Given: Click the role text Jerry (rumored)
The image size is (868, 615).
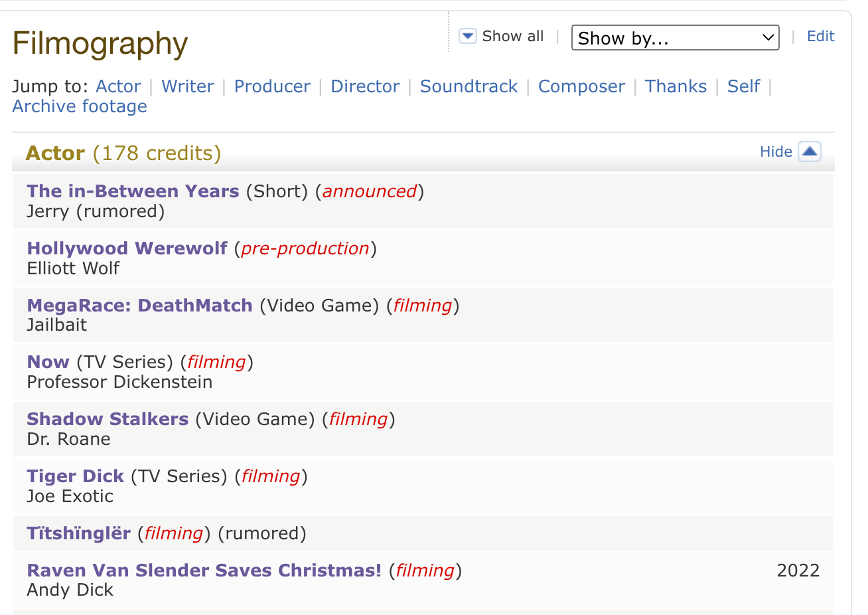Looking at the screenshot, I should pos(96,211).
